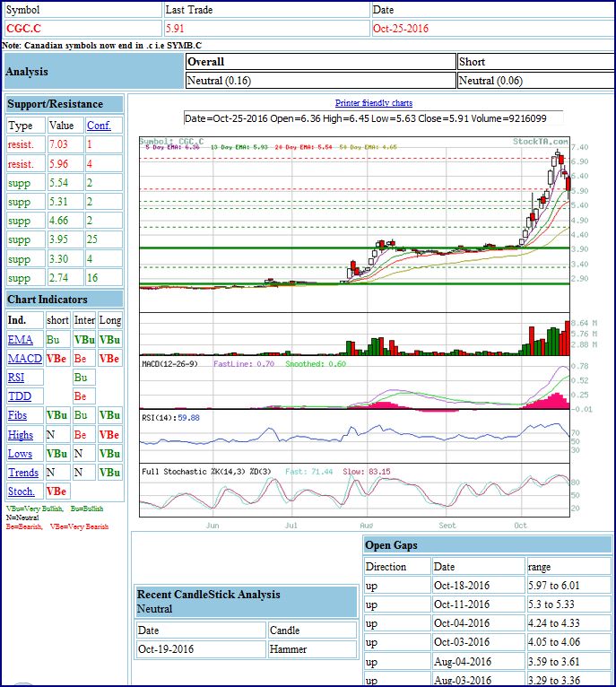Open the Highs indicator link
The width and height of the screenshot is (616, 687).
(21, 434)
